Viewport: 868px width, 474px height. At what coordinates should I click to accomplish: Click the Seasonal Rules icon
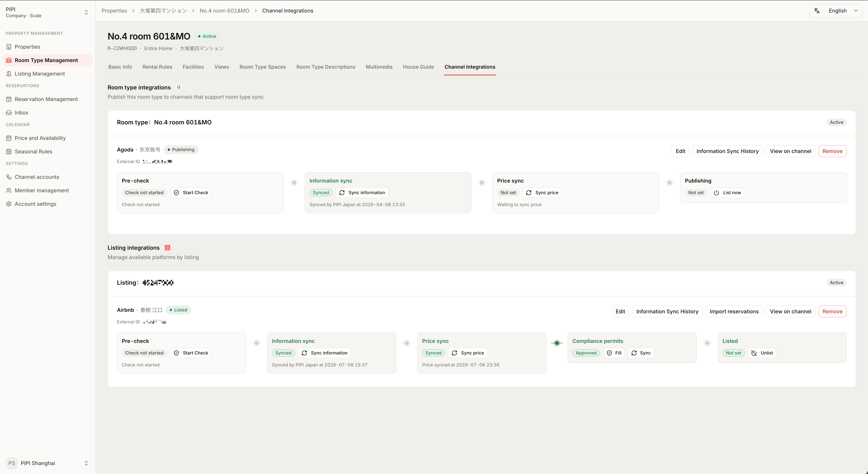[x=9, y=152]
